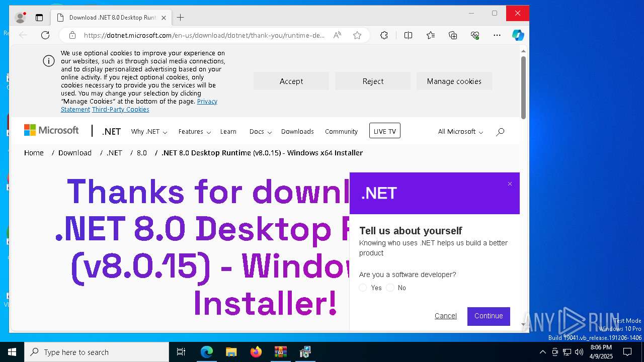Open a new browser tab
This screenshot has height=362, width=644.
(180, 18)
